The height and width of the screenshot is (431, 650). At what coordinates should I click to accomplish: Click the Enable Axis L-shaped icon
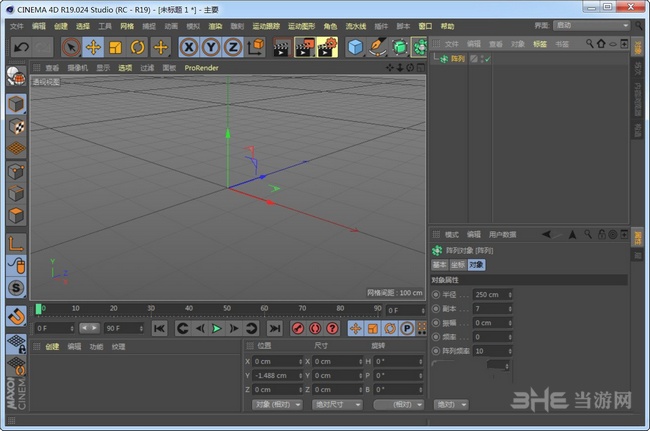pyautogui.click(x=16, y=244)
